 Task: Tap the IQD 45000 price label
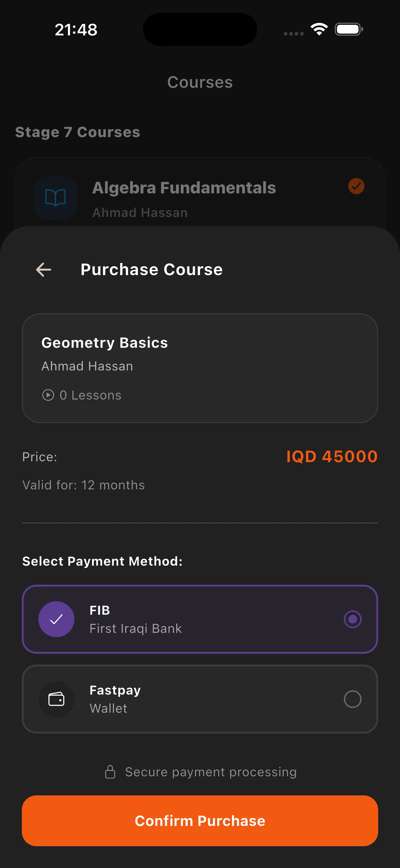332,457
